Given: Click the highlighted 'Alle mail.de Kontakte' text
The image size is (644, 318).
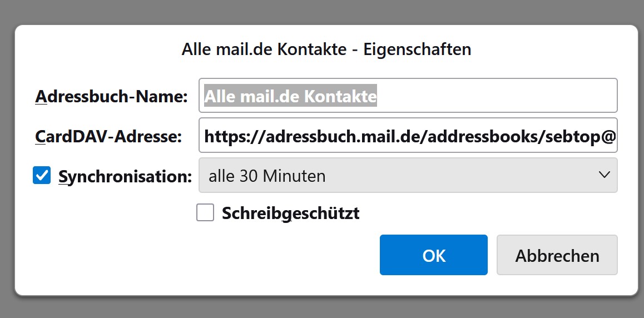Looking at the screenshot, I should point(290,96).
